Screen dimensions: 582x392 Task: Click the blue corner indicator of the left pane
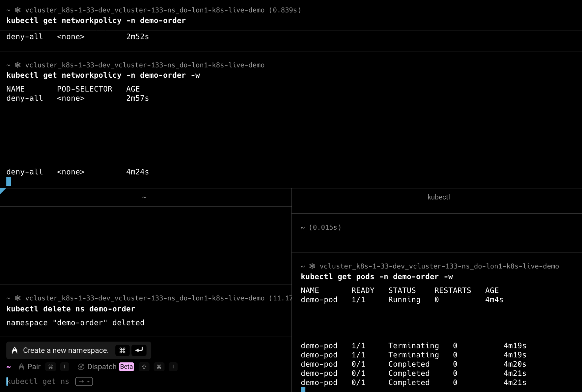[x=2, y=190]
